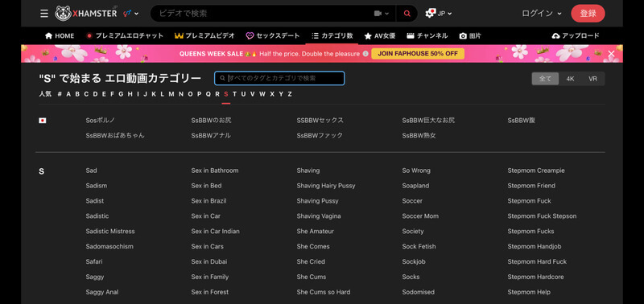Click the red magnifier search button
Screen dimensions: 644x304
[x=407, y=14]
